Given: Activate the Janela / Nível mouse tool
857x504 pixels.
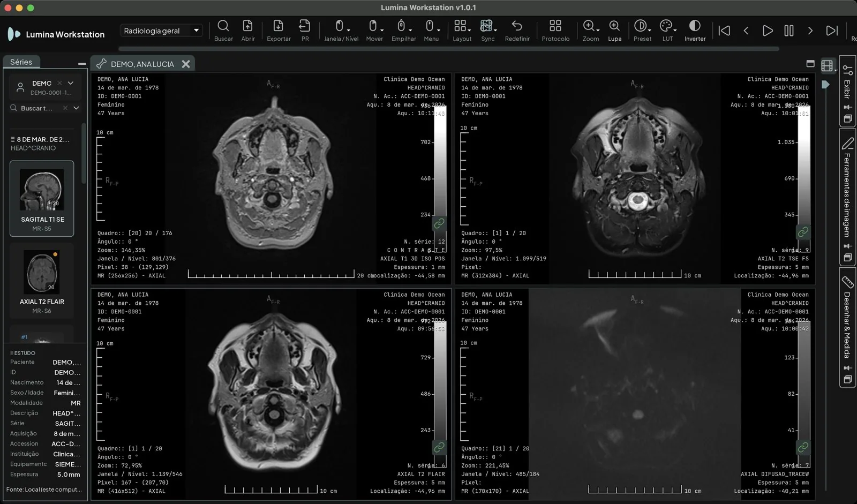Looking at the screenshot, I should (x=341, y=31).
